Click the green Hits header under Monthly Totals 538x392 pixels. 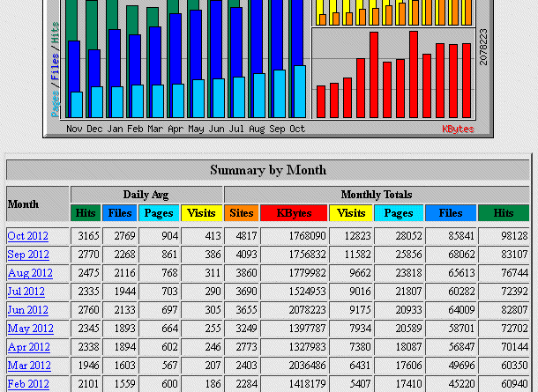(x=504, y=213)
